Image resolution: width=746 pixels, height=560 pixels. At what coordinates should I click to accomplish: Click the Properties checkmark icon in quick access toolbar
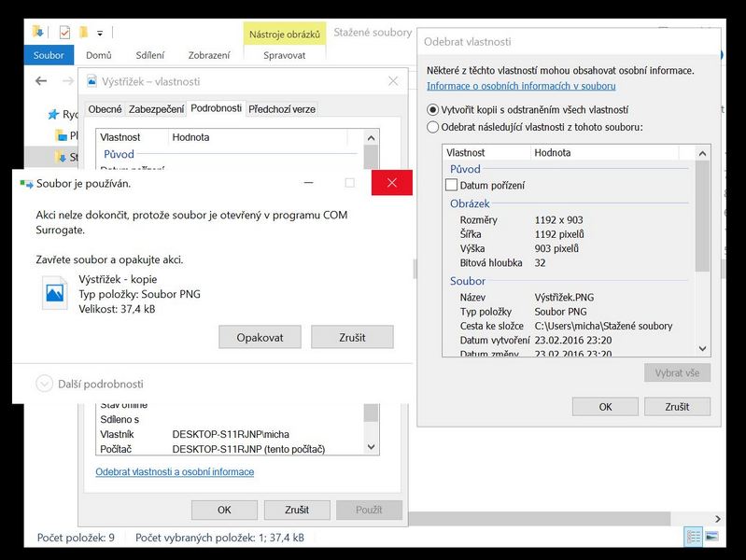[x=64, y=33]
